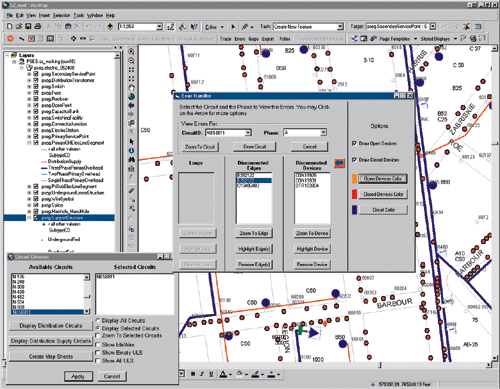Click the What's This help icon

click(194, 27)
